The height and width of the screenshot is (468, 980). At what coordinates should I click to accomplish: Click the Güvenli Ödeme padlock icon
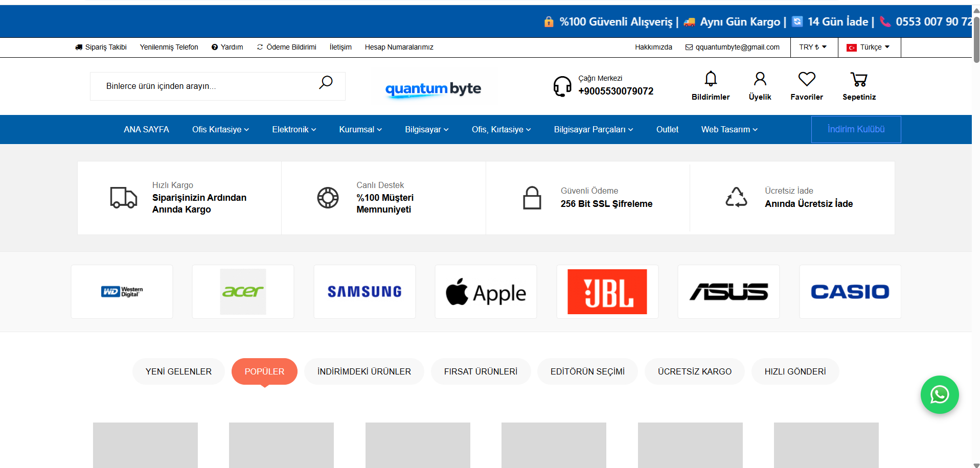[532, 198]
